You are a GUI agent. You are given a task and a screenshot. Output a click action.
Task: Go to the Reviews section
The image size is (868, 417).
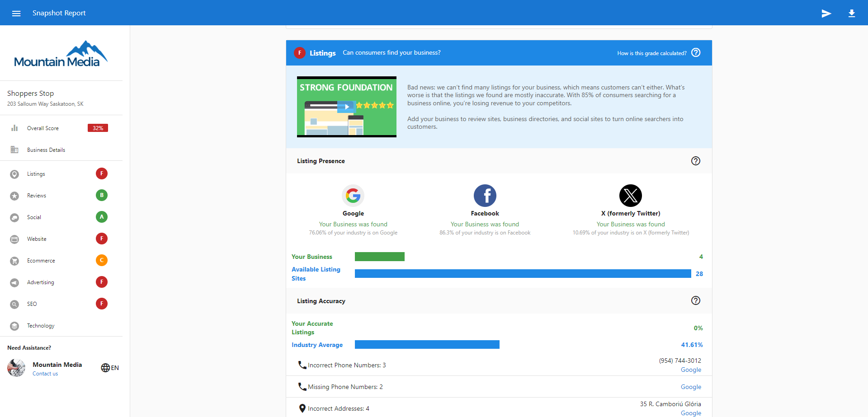(x=37, y=196)
